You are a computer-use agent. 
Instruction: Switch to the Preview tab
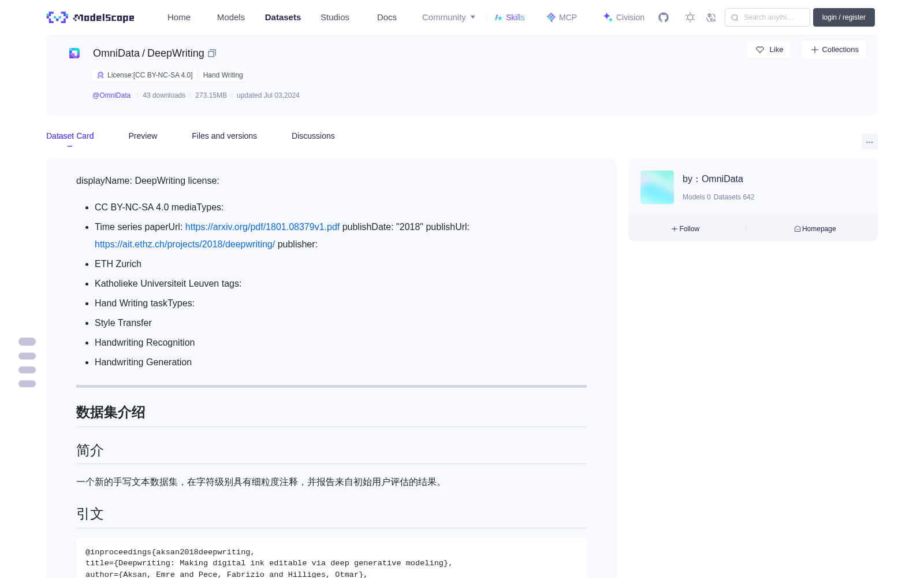click(x=143, y=136)
